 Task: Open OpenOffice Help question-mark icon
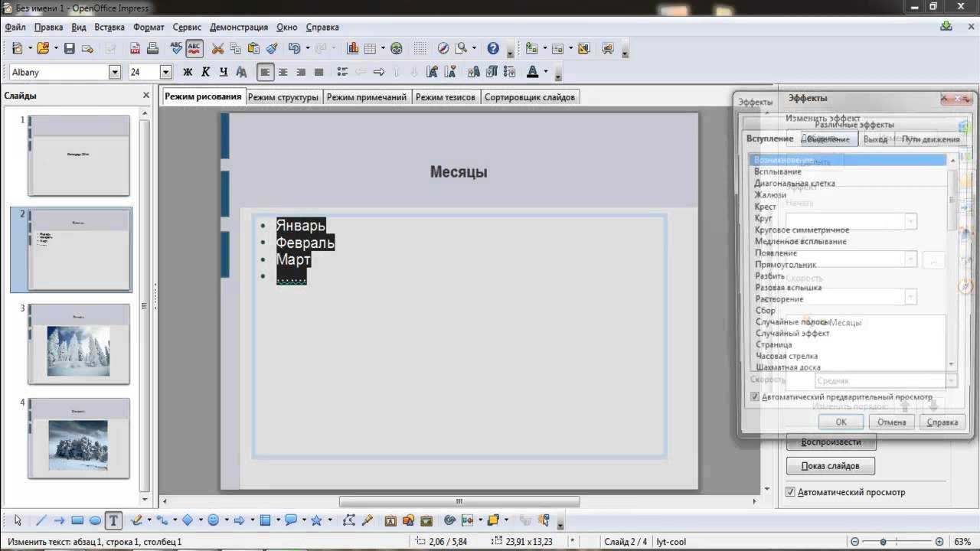(x=493, y=48)
